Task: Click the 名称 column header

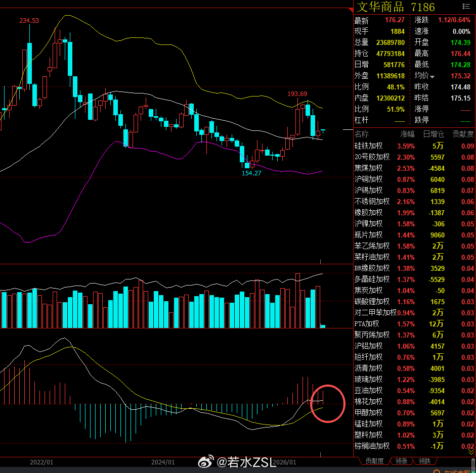Action: click(362, 134)
